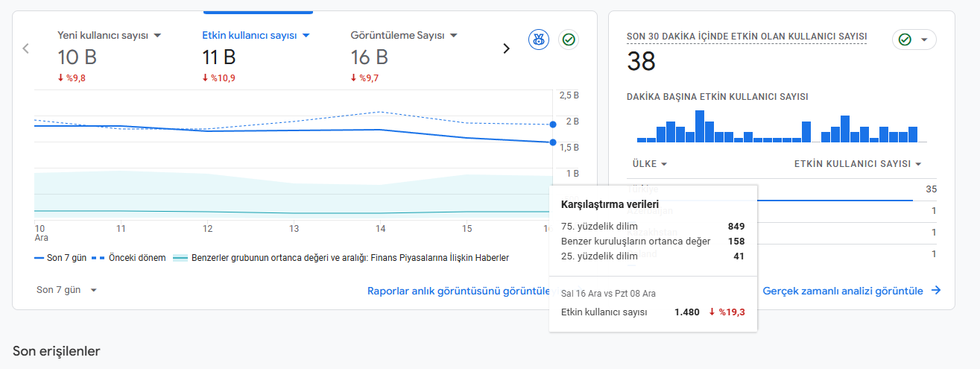Open the ÜLKE dimension dropdown
Image resolution: width=980 pixels, height=369 pixels.
tap(650, 164)
